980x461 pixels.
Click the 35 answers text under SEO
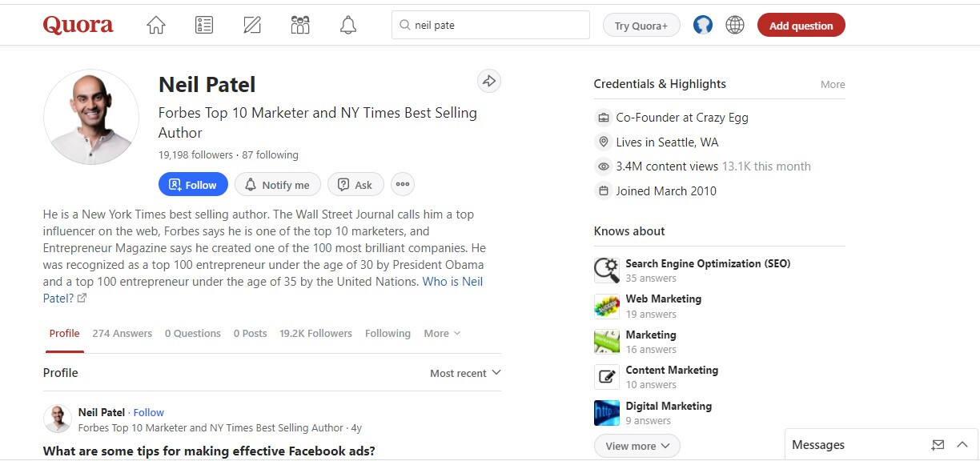point(651,279)
